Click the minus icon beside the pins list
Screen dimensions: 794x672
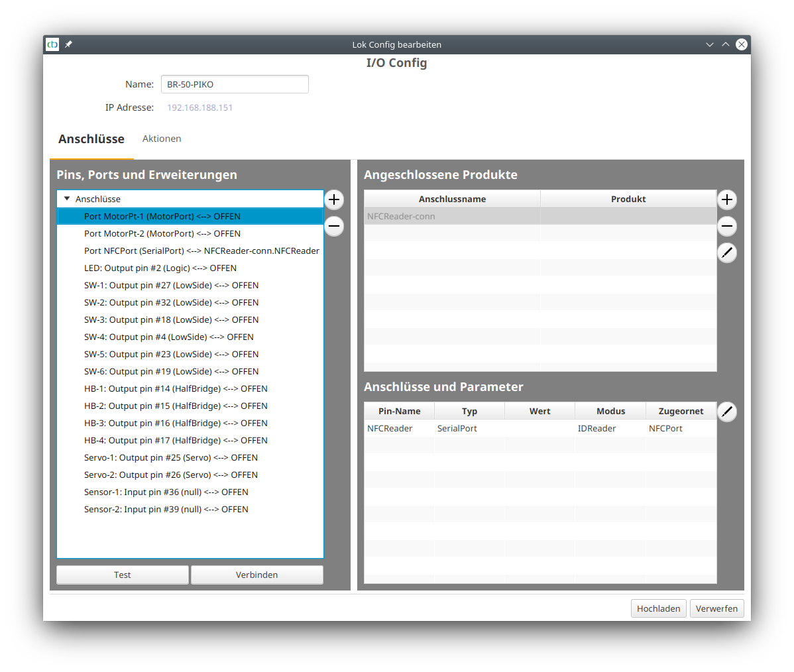coord(334,226)
